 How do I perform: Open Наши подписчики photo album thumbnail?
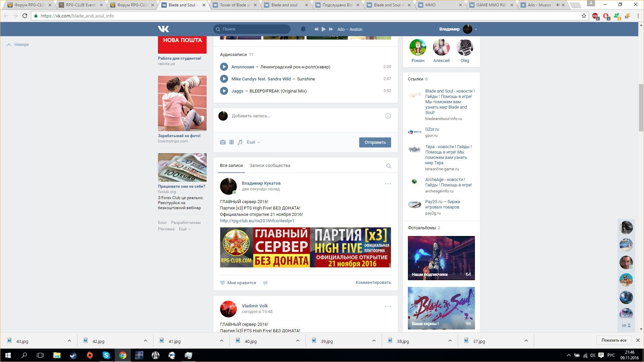(441, 258)
